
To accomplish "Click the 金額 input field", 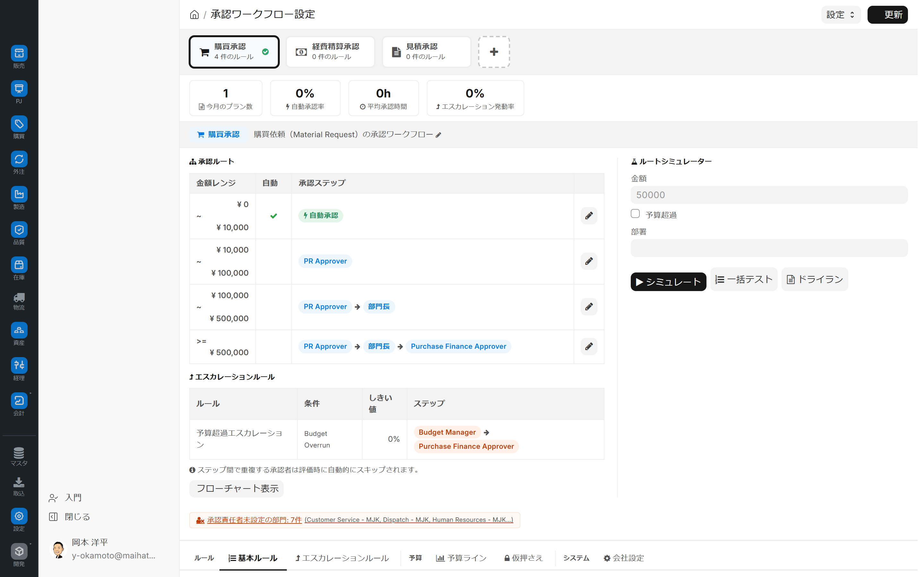I will point(769,195).
